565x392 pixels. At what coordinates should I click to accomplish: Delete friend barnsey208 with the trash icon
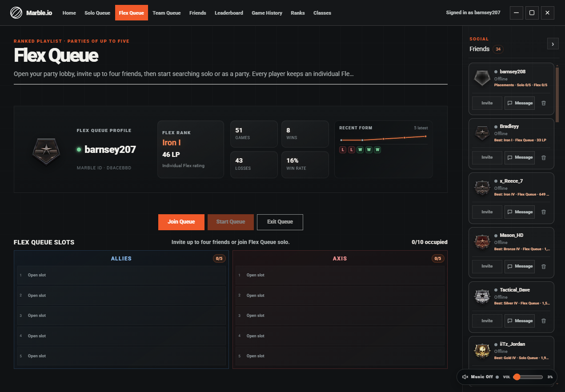[543, 103]
